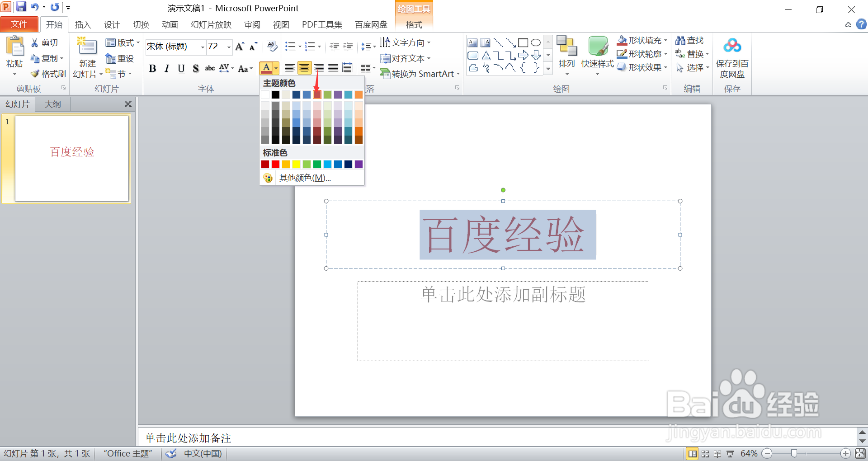The height and width of the screenshot is (461, 868).
Task: Pick red theme color swatch in top row
Action: pyautogui.click(x=317, y=94)
